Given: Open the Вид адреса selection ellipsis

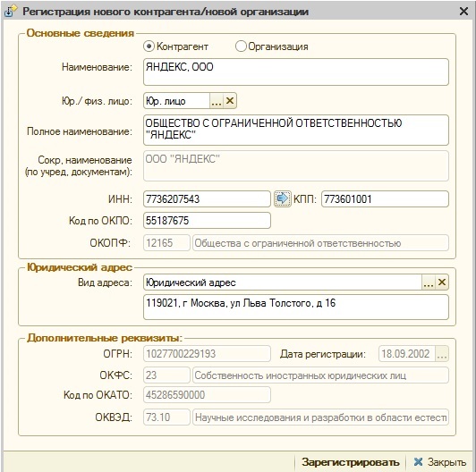Looking at the screenshot, I should coord(429,282).
